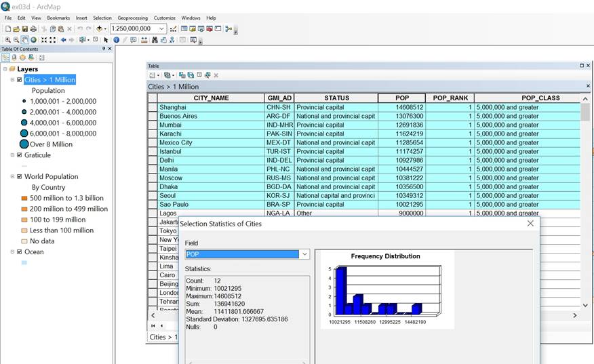Choose the Select Elements arrow tool

(x=106, y=40)
